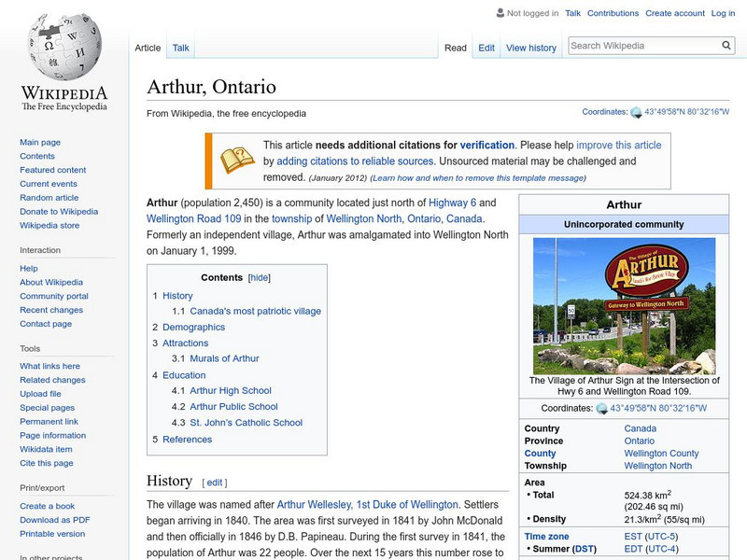Viewport: 747px width, 560px height.
Task: Click the user icon beside "Not logged in"
Action: pos(500,13)
